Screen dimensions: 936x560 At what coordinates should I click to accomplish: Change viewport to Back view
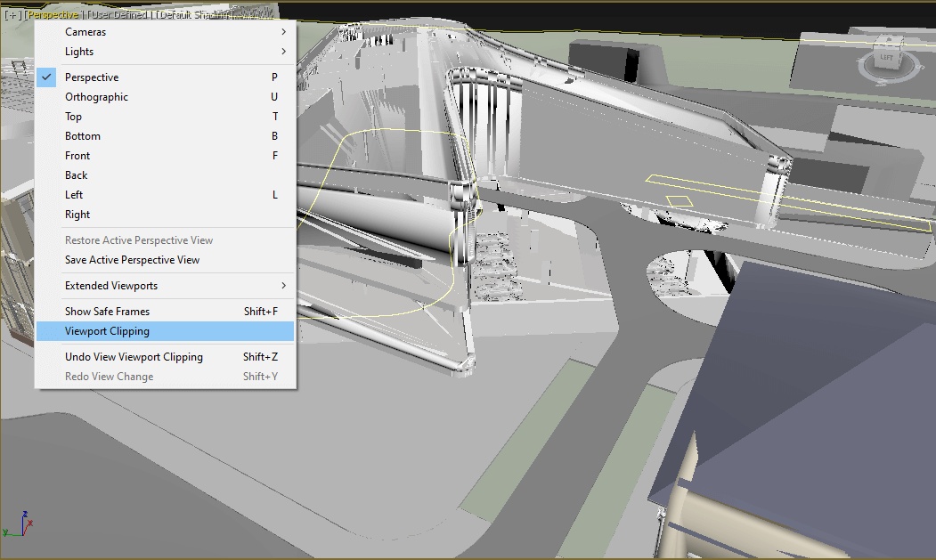click(77, 175)
